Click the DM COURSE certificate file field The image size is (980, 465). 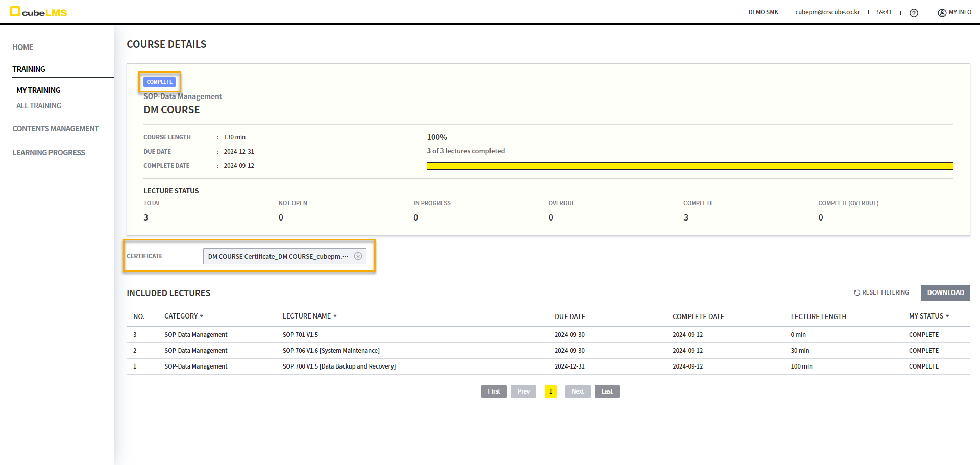[x=278, y=256]
